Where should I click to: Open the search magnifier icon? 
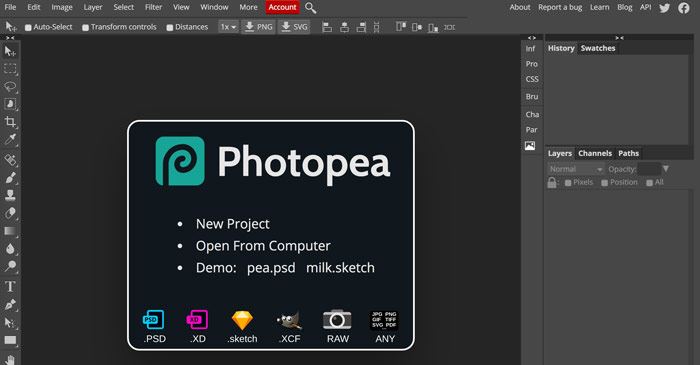click(311, 8)
